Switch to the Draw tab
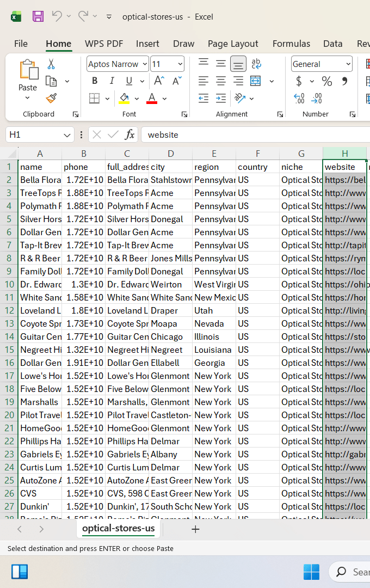The image size is (370, 588). click(184, 44)
